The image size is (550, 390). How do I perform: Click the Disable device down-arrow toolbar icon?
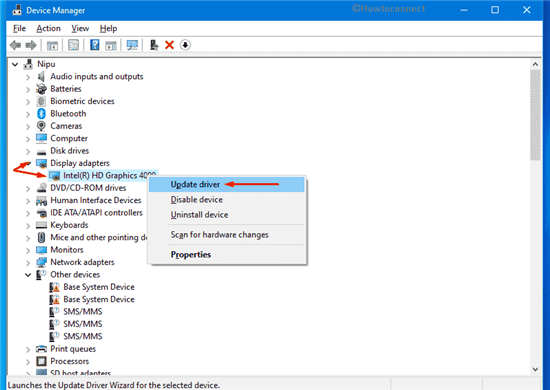coord(185,45)
